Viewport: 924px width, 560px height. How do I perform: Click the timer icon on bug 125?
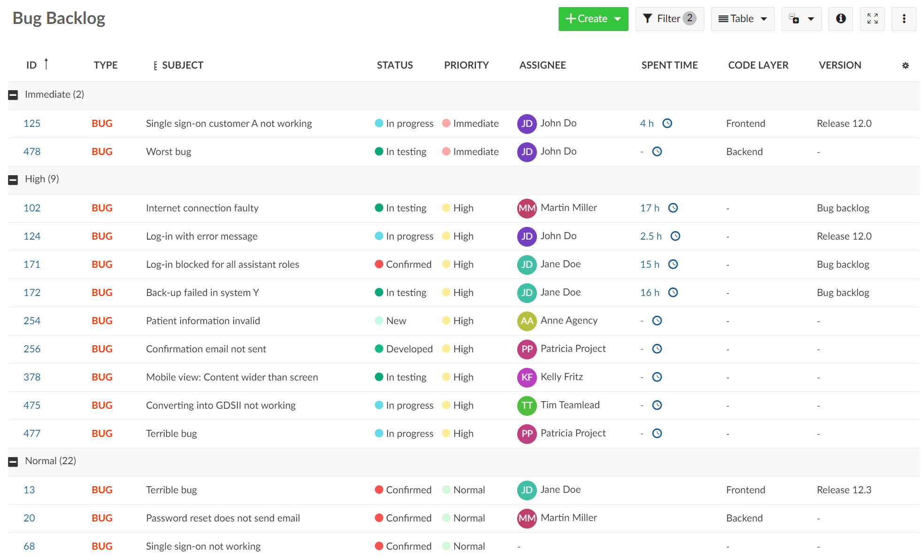(670, 123)
